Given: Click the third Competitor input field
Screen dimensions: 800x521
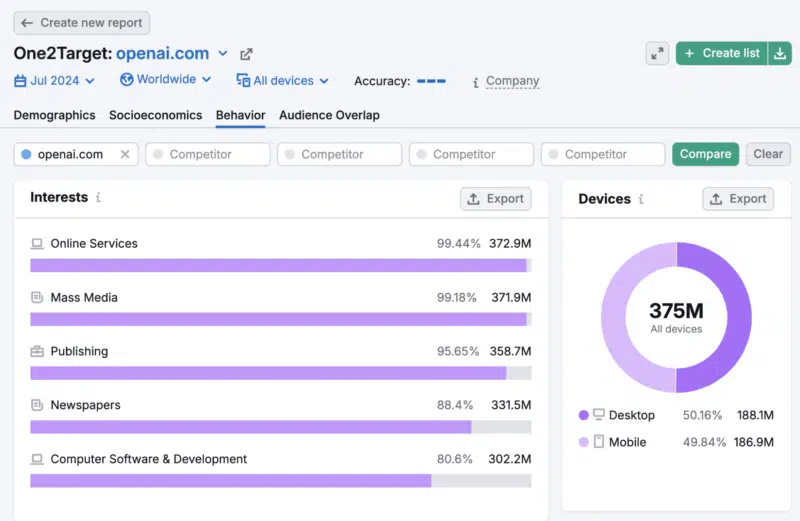Looking at the screenshot, I should tap(471, 154).
